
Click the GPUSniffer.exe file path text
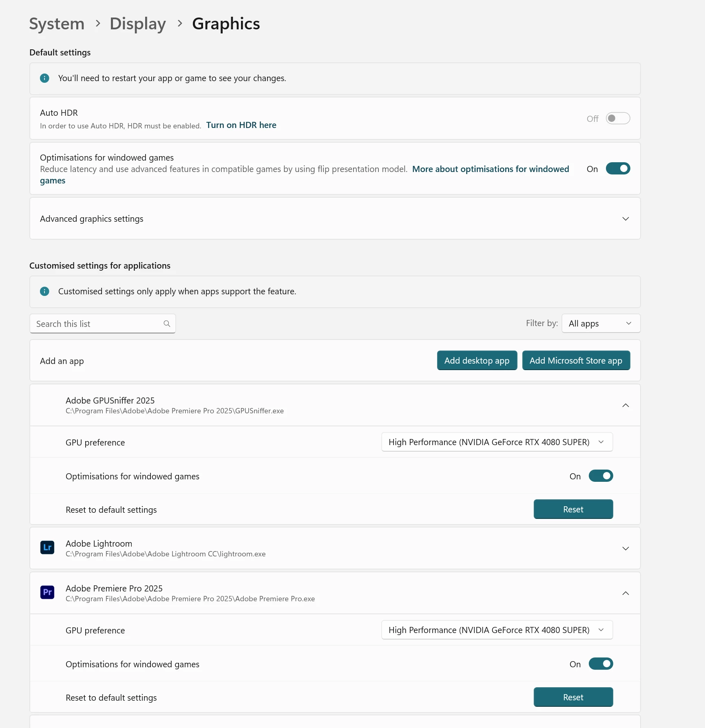[175, 411]
